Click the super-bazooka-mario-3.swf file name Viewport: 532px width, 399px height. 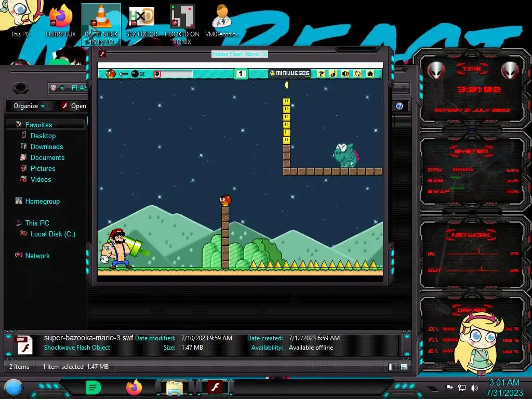click(x=88, y=338)
